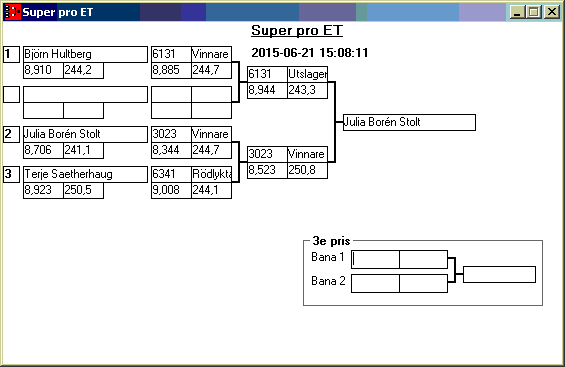This screenshot has height=367, width=565.
Task: Click the 3e pris winner result box
Action: [499, 274]
